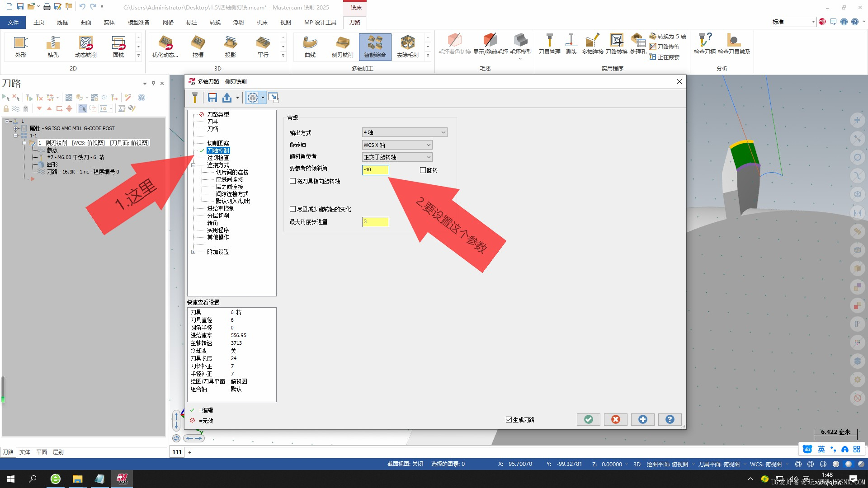This screenshot has width=868, height=488.
Task: Open the 倾斜角参考 dropdown
Action: [x=397, y=157]
